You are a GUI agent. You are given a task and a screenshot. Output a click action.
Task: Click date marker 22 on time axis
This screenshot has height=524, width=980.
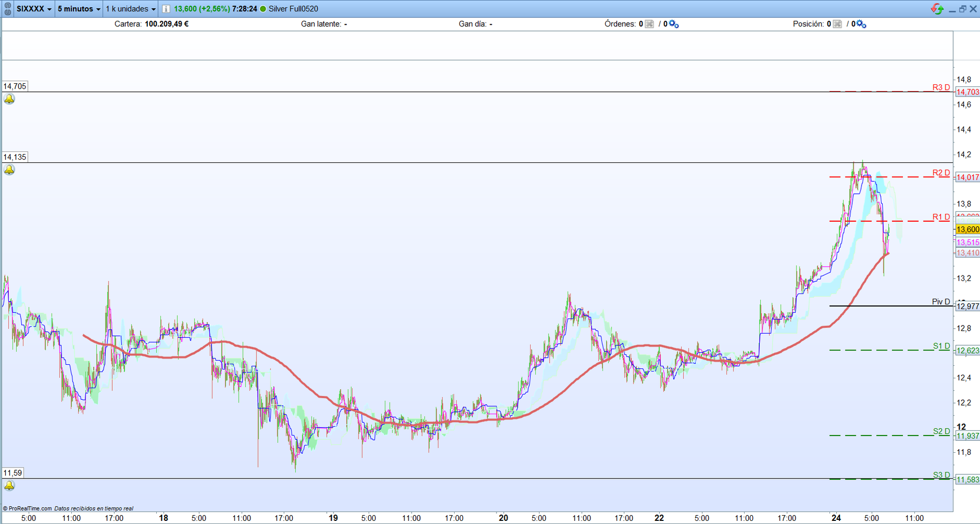pos(659,518)
